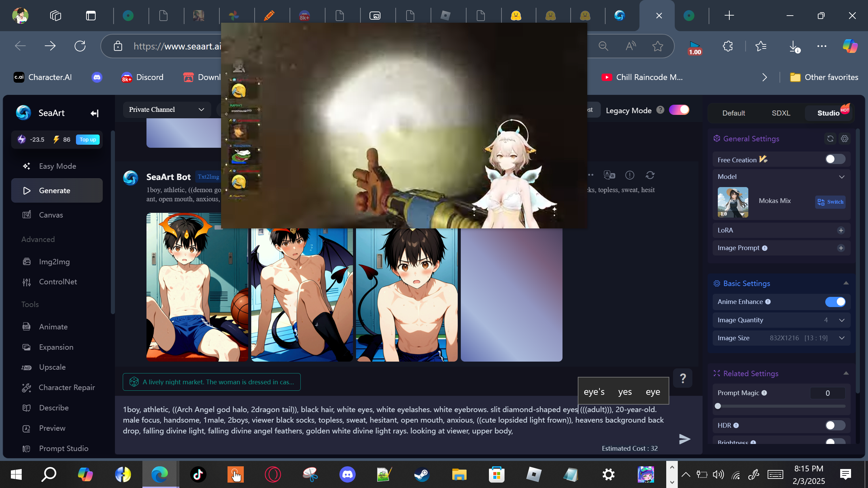Click the browser Downloads icon

pos(794,46)
